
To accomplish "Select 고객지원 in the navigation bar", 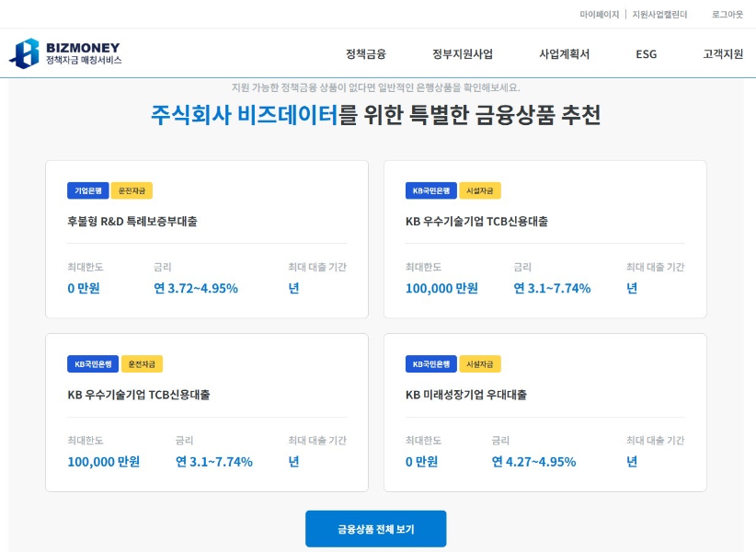I will coord(723,54).
